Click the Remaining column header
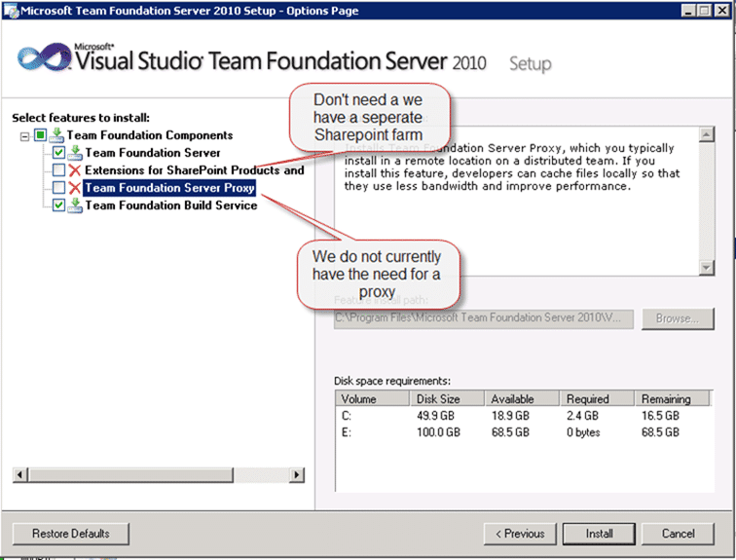736x560 pixels. point(672,399)
